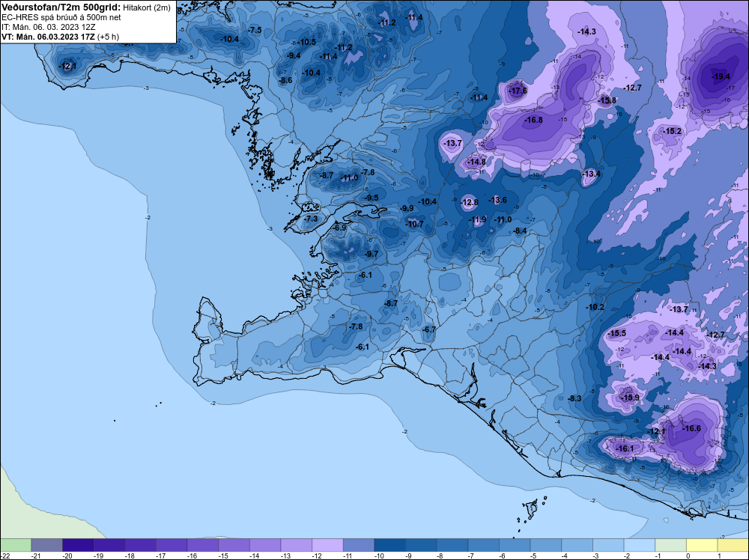Viewport: 749px width, 560px height.
Task: Select the -12.8 temperature value
Action: [470, 202]
